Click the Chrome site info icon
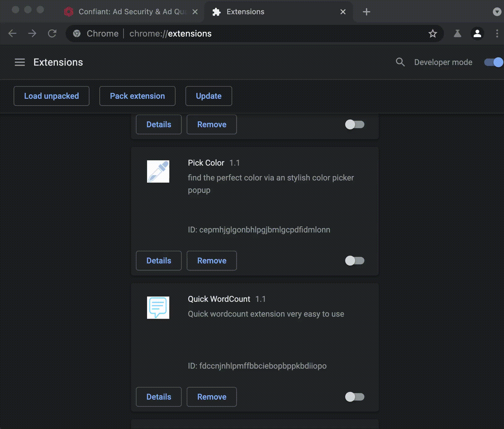The image size is (504, 429). coord(77,33)
